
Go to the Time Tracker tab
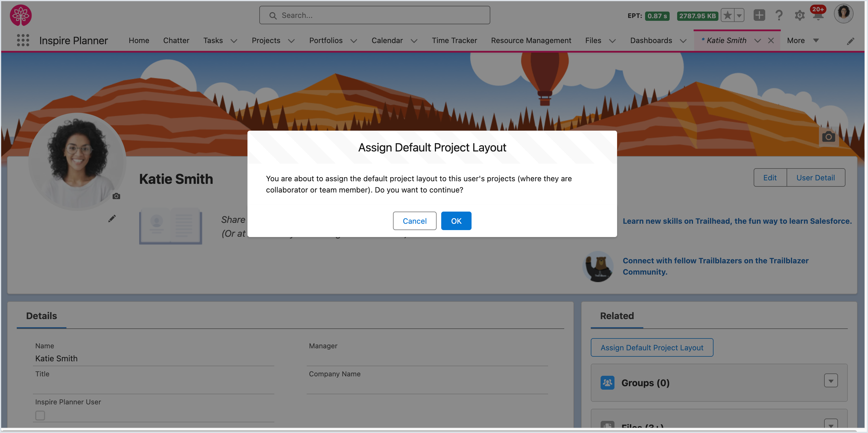click(454, 40)
